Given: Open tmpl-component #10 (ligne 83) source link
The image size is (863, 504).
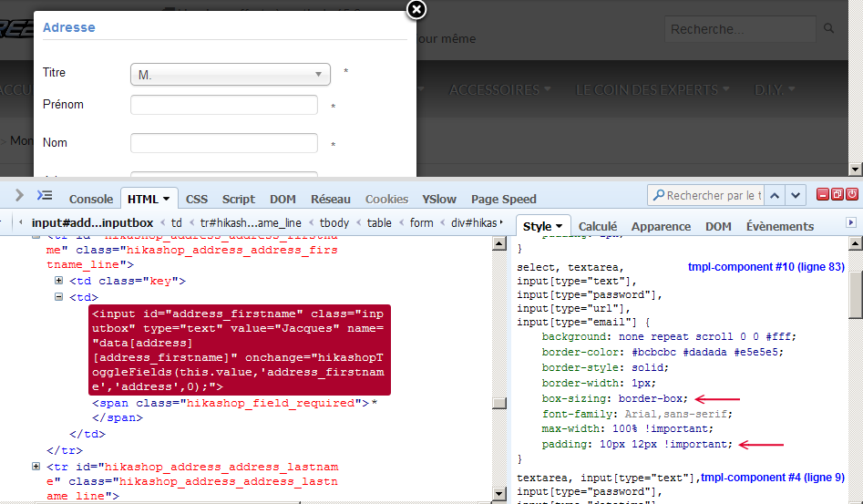Looking at the screenshot, I should point(766,267).
